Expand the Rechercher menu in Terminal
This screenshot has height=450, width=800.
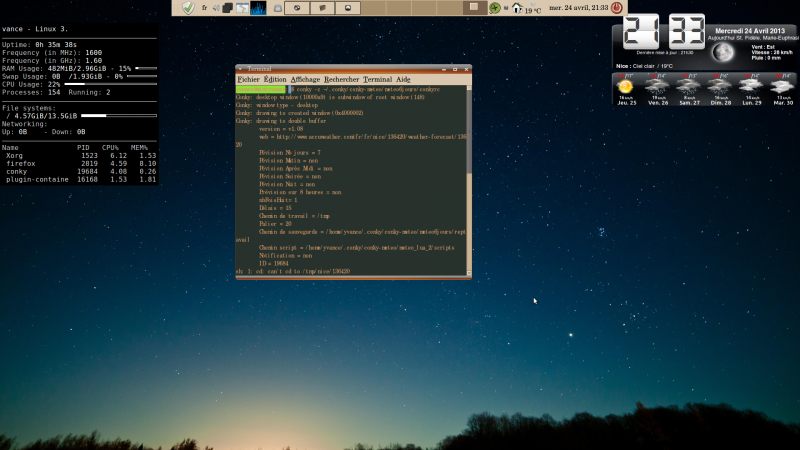click(342, 79)
